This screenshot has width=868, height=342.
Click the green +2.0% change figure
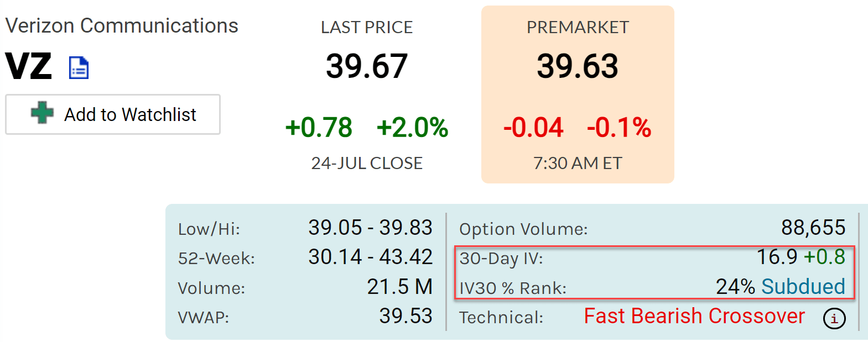[x=412, y=128]
